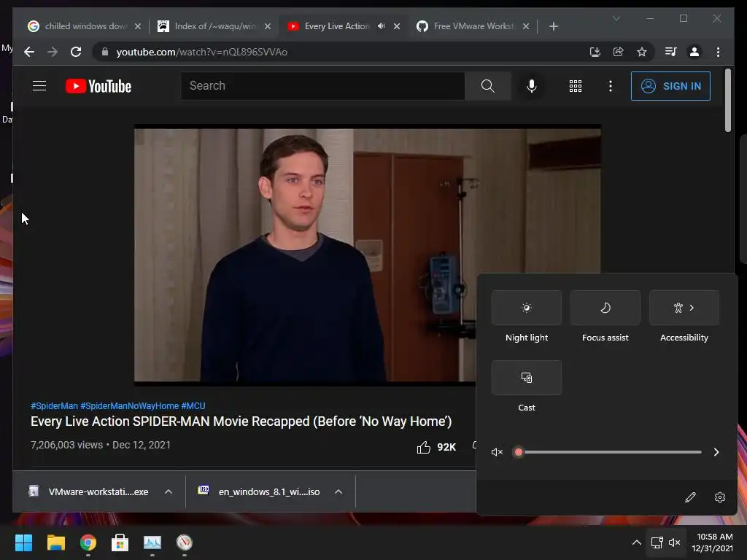Switch to 'Index of /~waqu' tab

pos(214,26)
